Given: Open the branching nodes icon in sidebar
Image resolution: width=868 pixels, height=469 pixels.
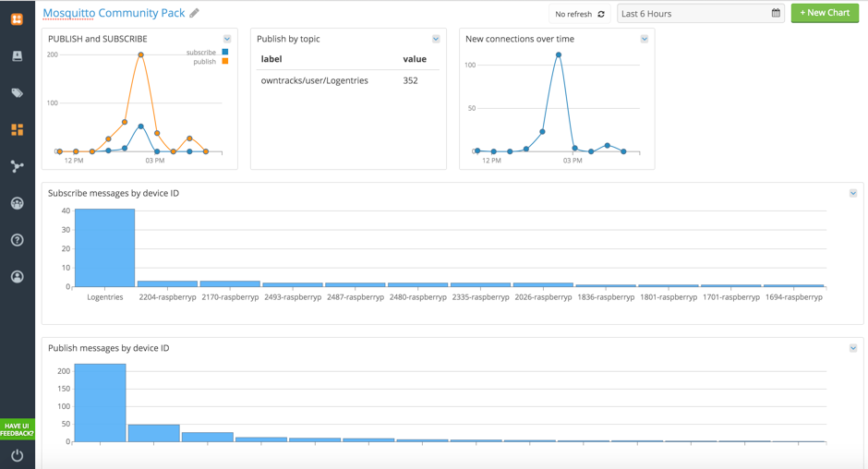Looking at the screenshot, I should [17, 167].
